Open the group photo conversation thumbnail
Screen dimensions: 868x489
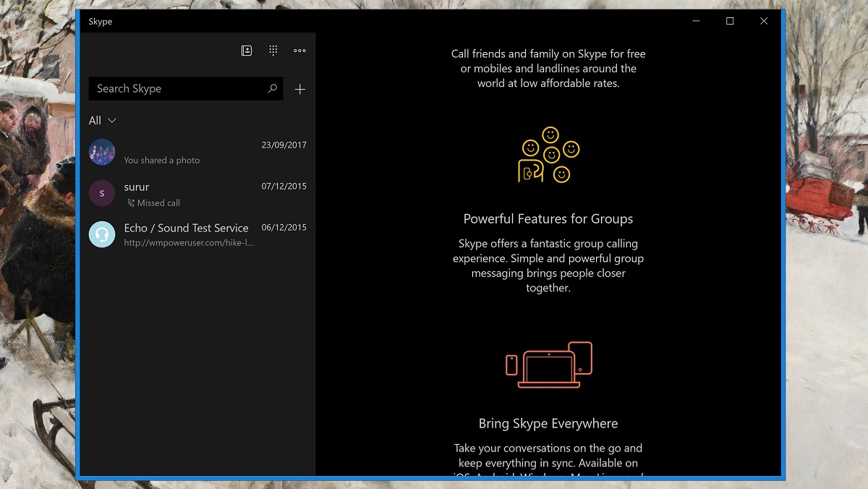101,152
